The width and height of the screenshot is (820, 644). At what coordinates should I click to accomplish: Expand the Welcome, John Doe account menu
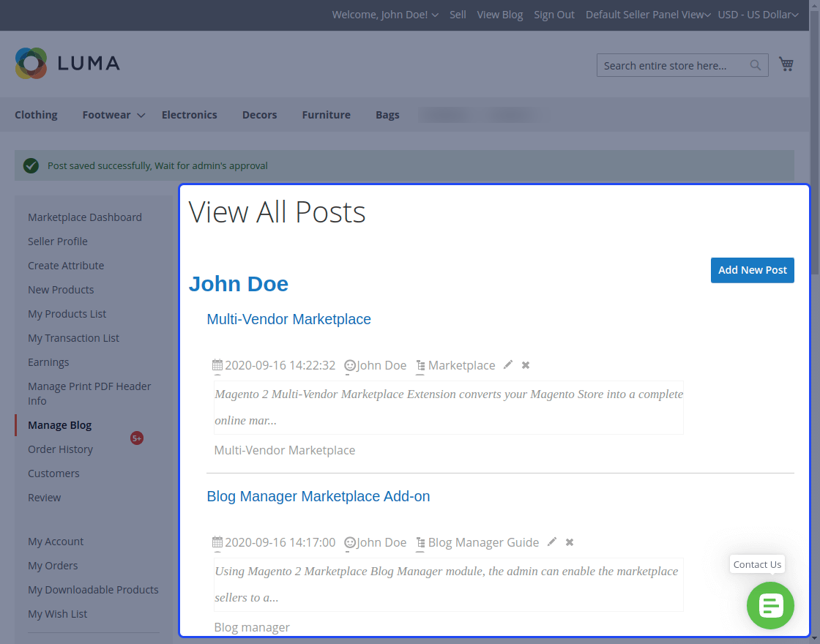click(385, 15)
